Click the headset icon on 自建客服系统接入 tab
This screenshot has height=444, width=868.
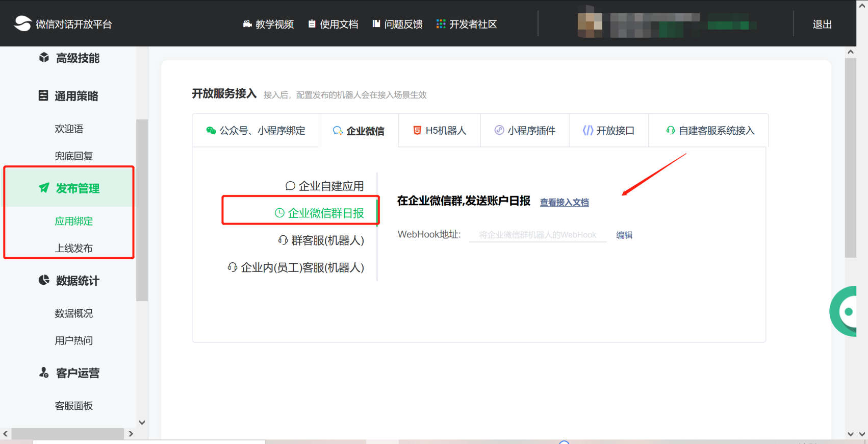click(671, 131)
